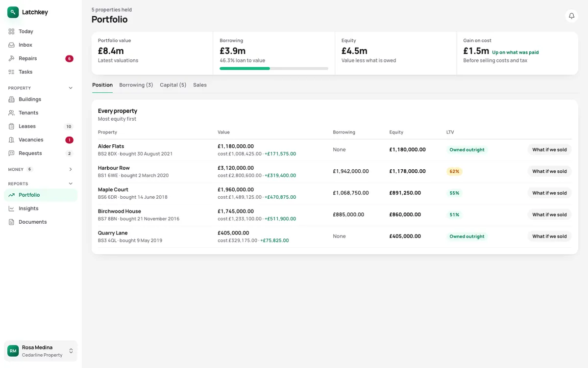
Task: Click the MONEY badge showing 6
Action: pos(29,169)
